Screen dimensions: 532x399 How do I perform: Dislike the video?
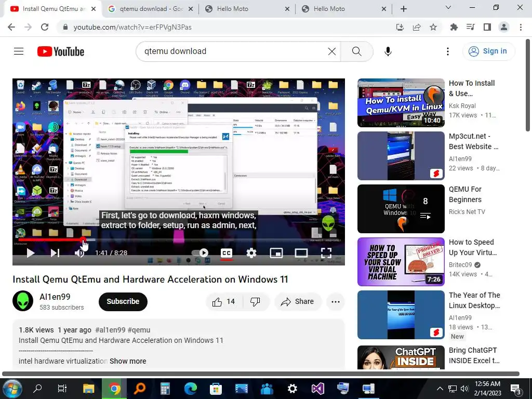256,302
